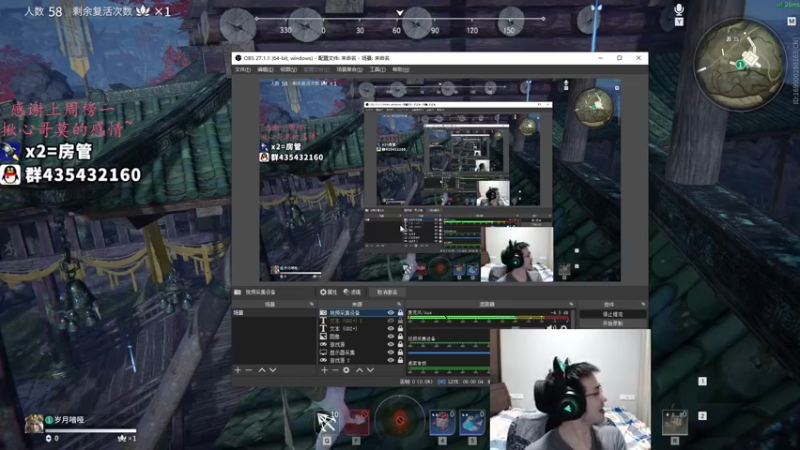Open the 工具(T) menu in OBS
The height and width of the screenshot is (450, 800).
click(x=378, y=69)
